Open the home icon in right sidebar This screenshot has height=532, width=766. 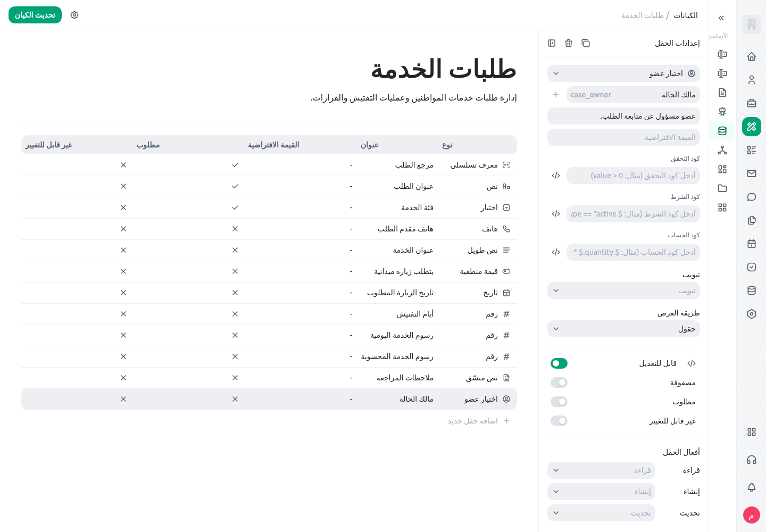tap(752, 56)
